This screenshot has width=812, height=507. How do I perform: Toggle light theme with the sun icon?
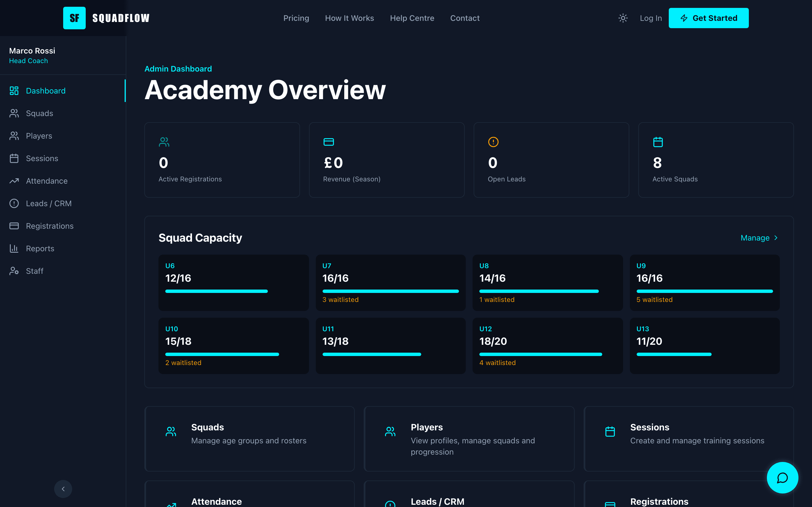pyautogui.click(x=623, y=18)
